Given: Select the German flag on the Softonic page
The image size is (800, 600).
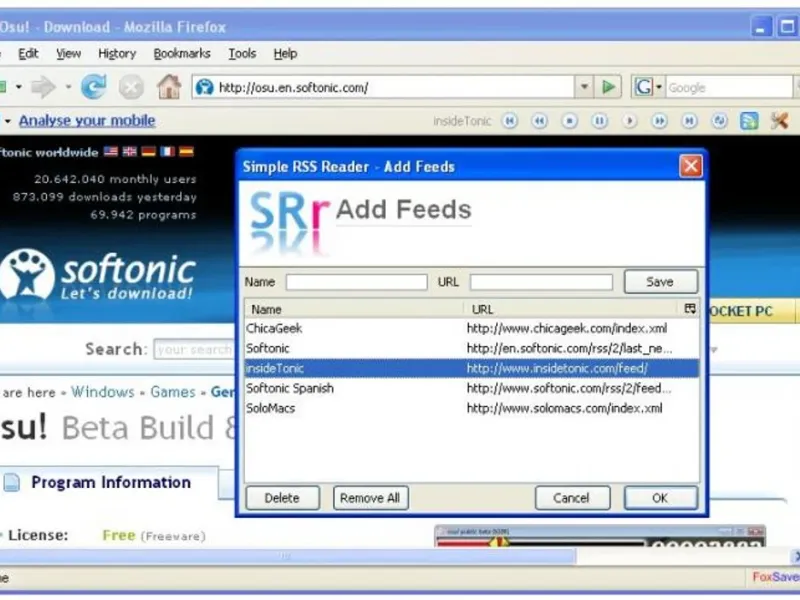Looking at the screenshot, I should tap(148, 152).
